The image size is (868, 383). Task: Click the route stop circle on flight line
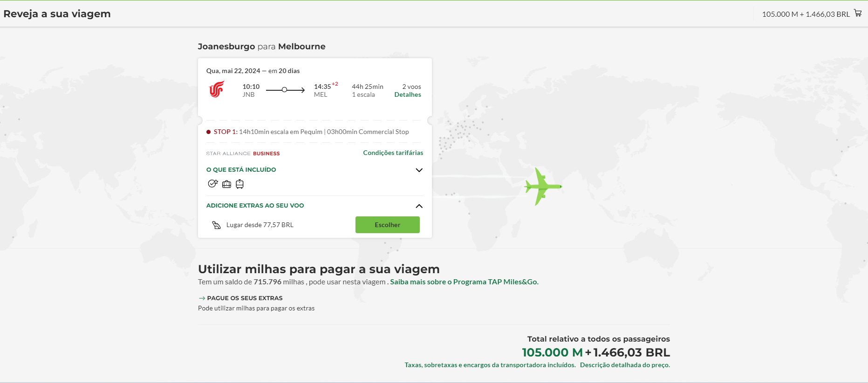284,90
